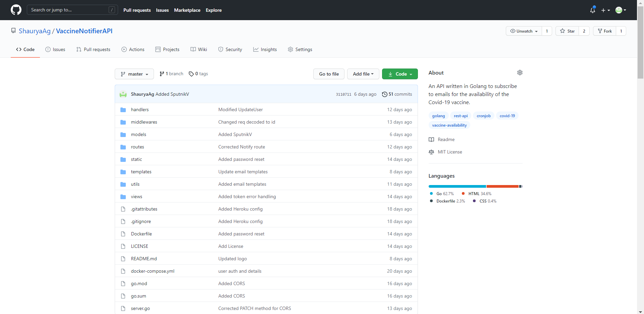
Task: Click the commits history clock icon
Action: click(x=384, y=94)
